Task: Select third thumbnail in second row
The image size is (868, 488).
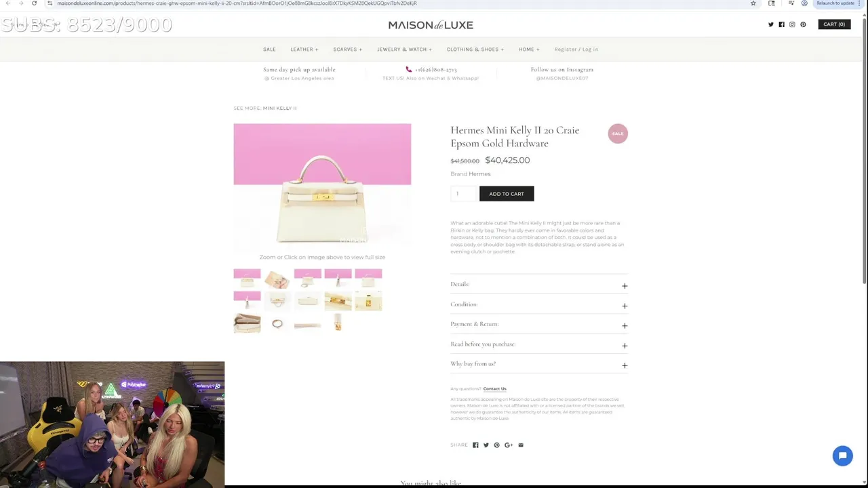Action: (x=307, y=301)
